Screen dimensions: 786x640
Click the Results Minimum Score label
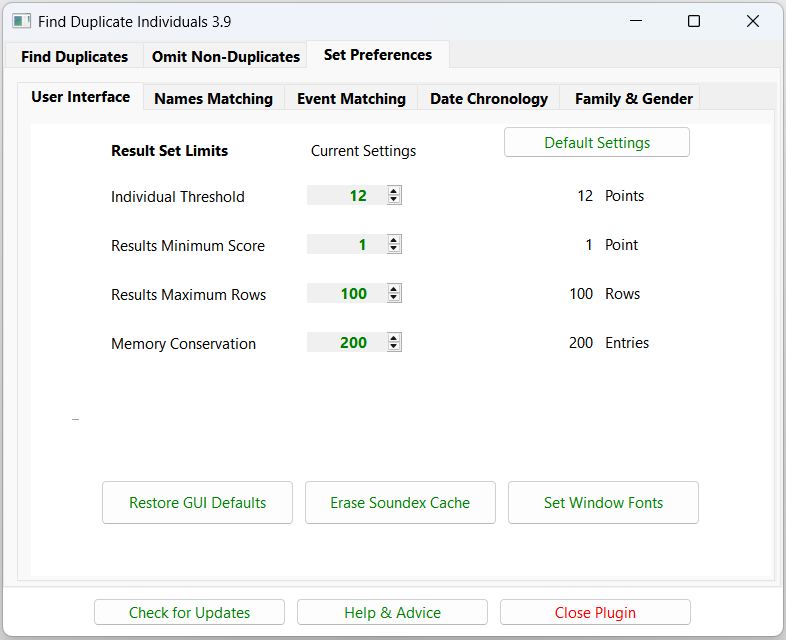[188, 246]
